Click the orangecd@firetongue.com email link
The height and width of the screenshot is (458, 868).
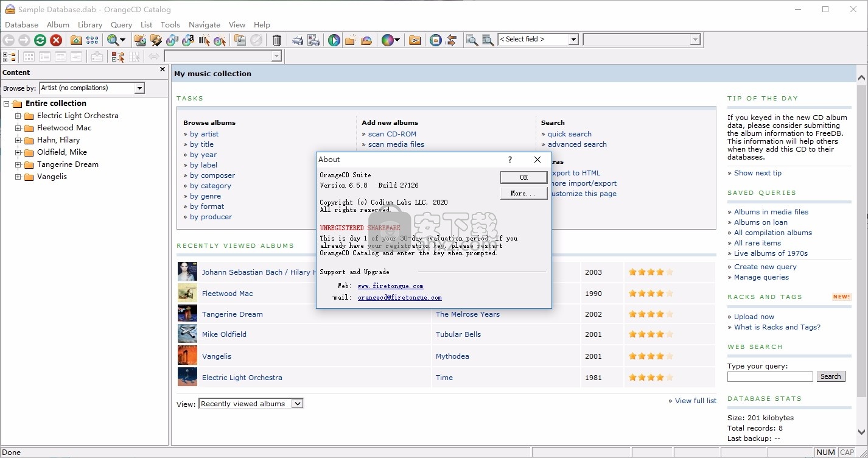pyautogui.click(x=399, y=297)
